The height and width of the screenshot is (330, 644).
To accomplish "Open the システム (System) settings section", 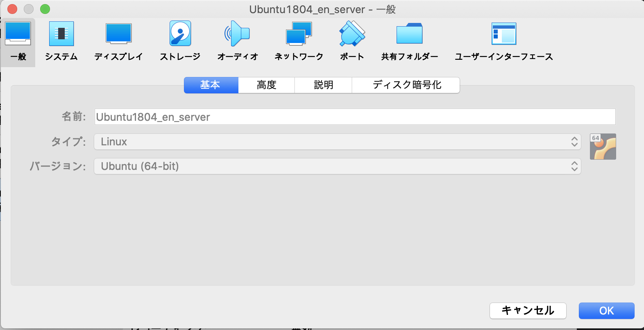I will (61, 42).
